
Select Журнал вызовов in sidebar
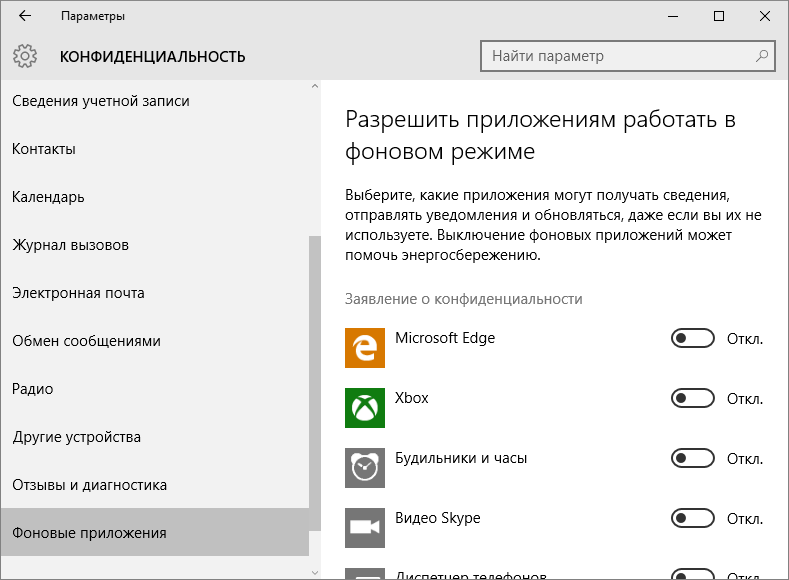pos(154,245)
